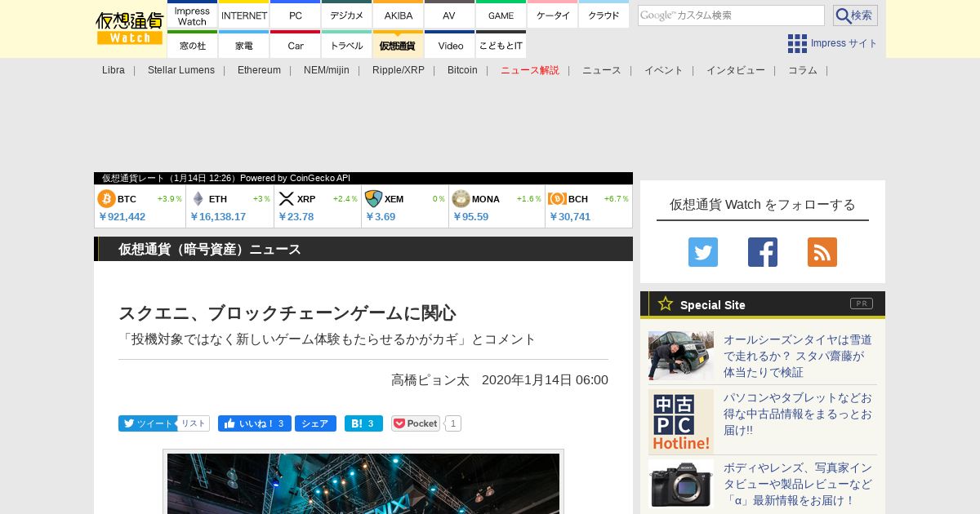This screenshot has height=514, width=980.
Task: Open the AKIBA category tab
Action: pyautogui.click(x=399, y=16)
